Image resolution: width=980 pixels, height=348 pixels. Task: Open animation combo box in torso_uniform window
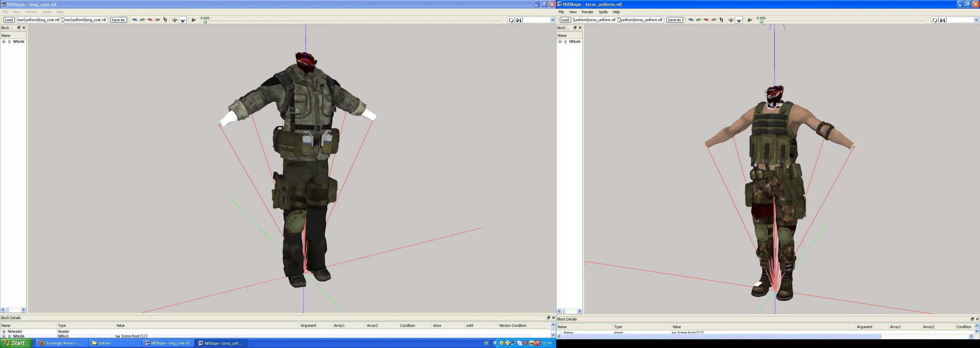point(962,20)
